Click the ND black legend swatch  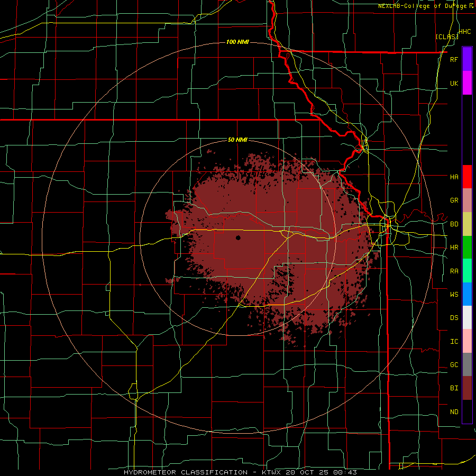point(467,411)
